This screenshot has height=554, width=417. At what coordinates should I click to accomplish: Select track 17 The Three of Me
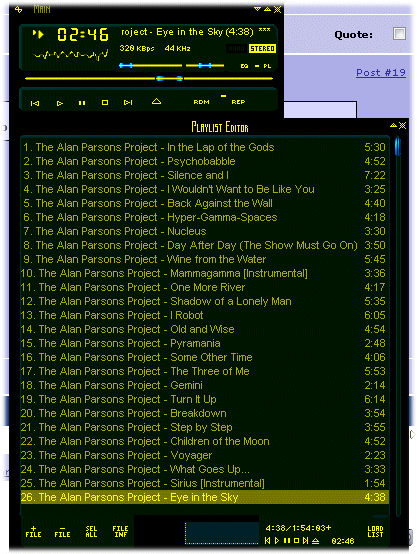(205, 371)
